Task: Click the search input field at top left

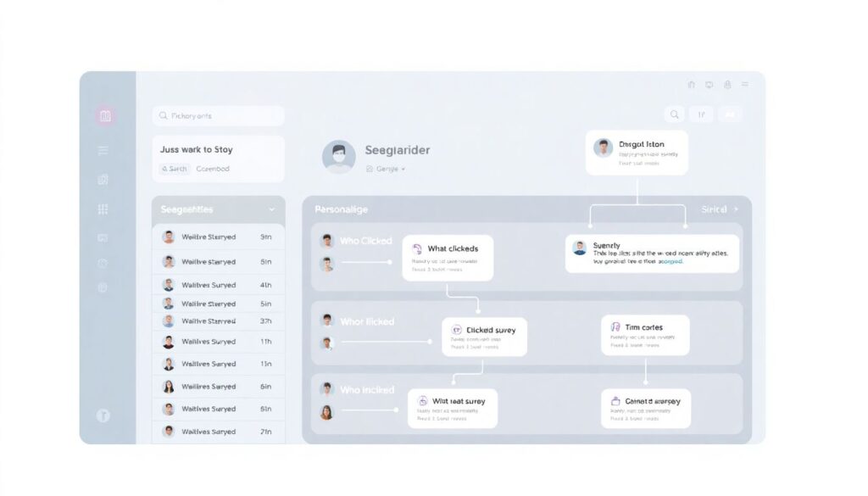Action: coord(219,116)
